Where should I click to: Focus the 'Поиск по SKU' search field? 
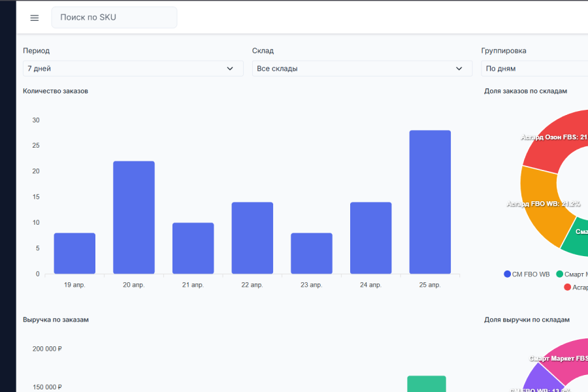[114, 17]
